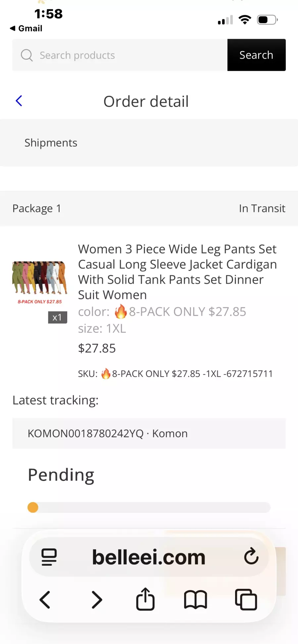Screen dimensions: 298x644
Task: Tap the belleei.com address bar
Action: tap(149, 557)
